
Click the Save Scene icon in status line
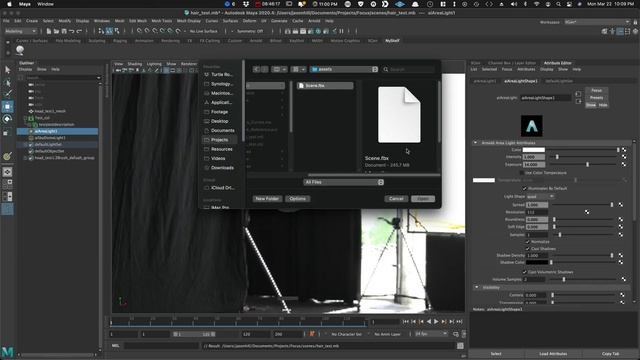[x=64, y=31]
